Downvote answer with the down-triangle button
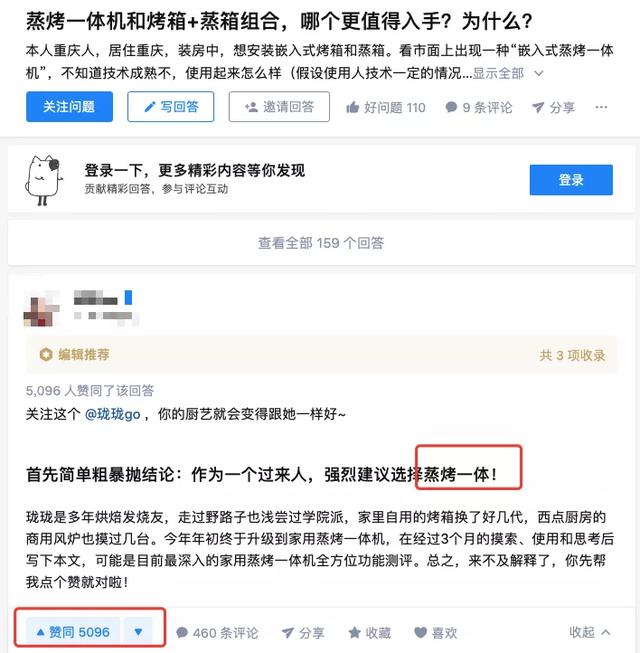The height and width of the screenshot is (653, 640). tap(138, 632)
